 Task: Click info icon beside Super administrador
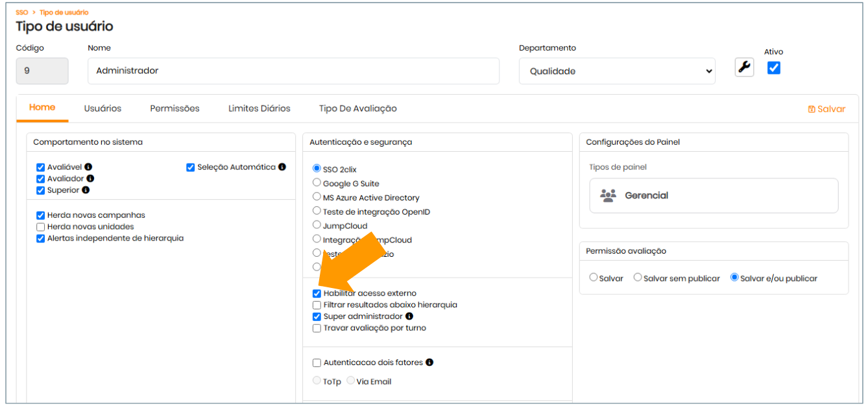(409, 316)
